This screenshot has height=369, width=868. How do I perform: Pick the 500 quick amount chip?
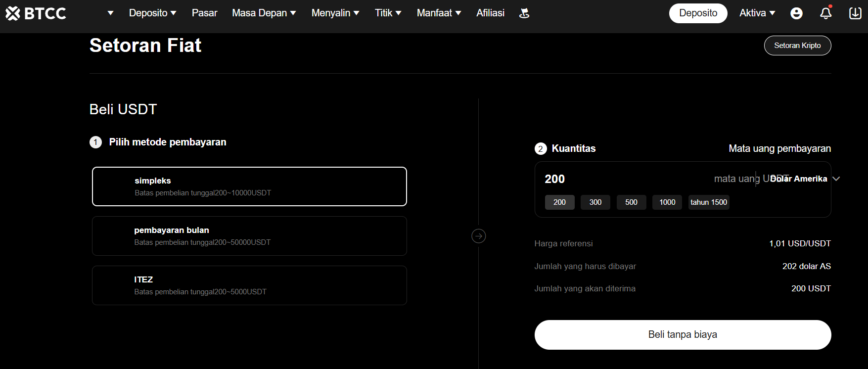[x=631, y=202]
